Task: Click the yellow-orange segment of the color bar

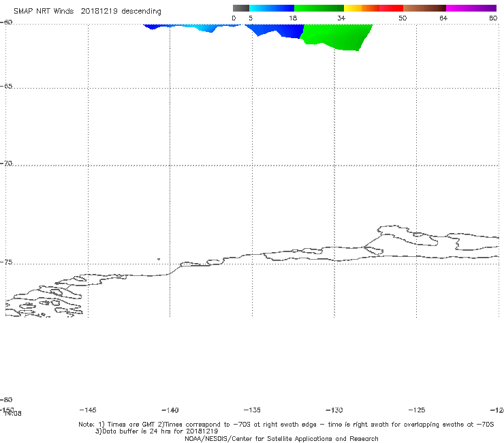Action: coord(362,8)
